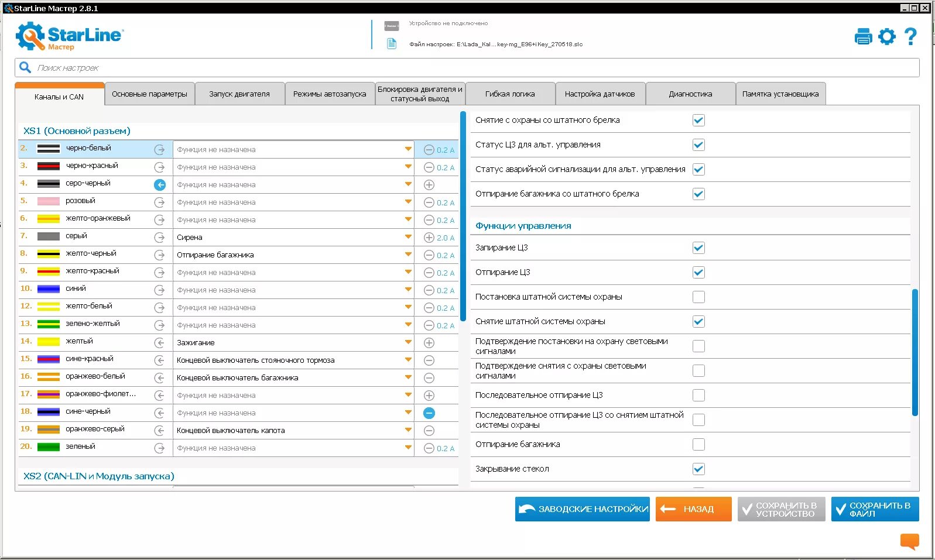This screenshot has height=560, width=935.
Task: Enable Последовательное отпирание ЦЗ checkbox
Action: coord(698,395)
